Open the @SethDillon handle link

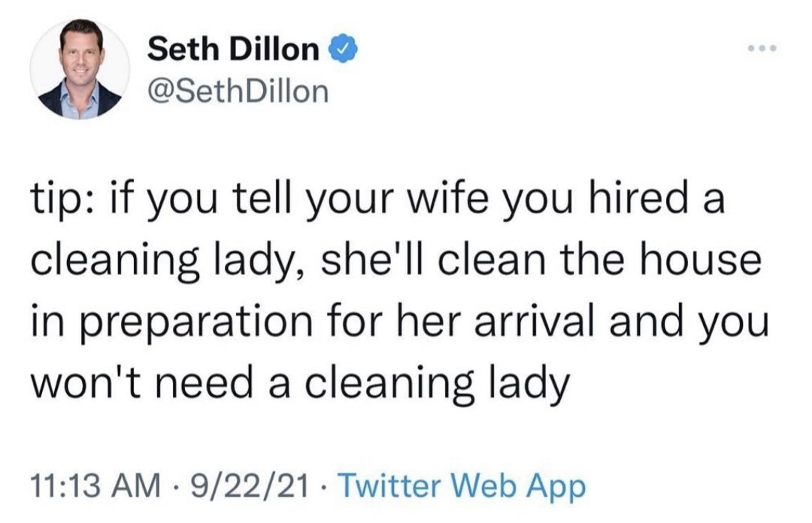238,91
